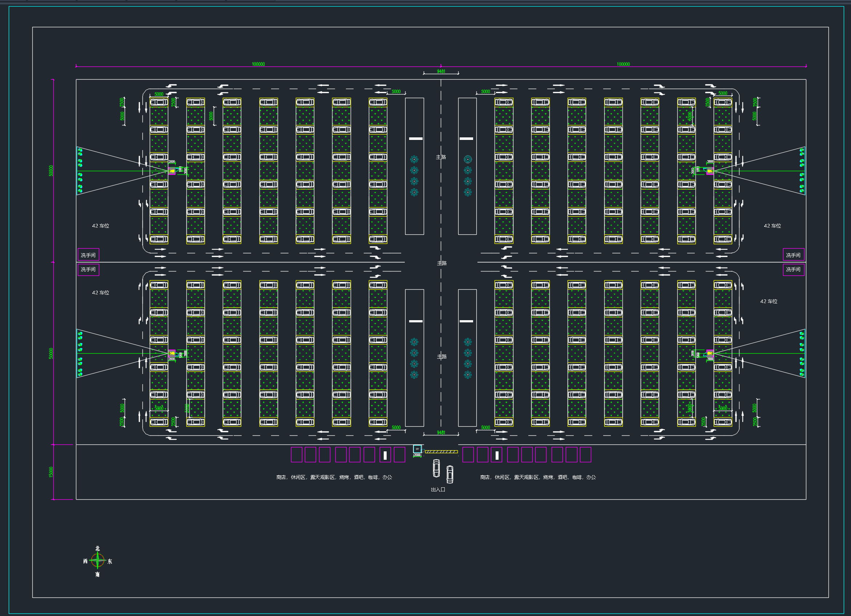Click the compass rose symbol
Viewport: 851px width, 616px height.
[97, 560]
